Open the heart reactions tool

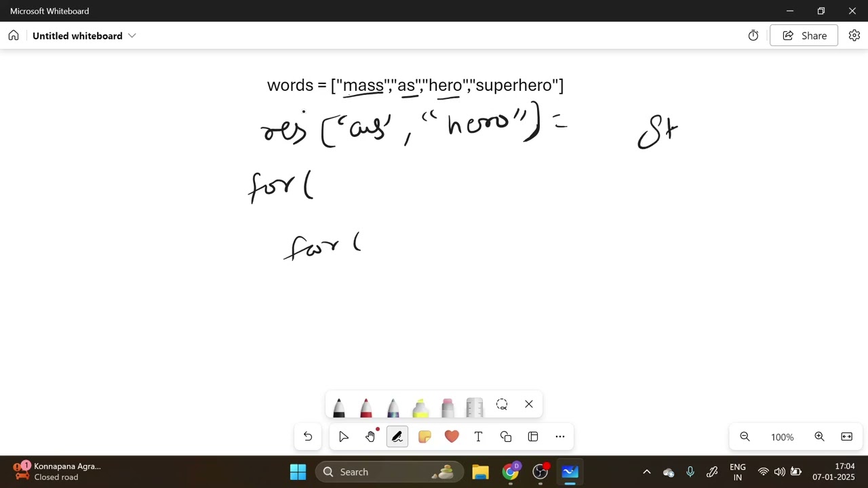click(x=452, y=437)
